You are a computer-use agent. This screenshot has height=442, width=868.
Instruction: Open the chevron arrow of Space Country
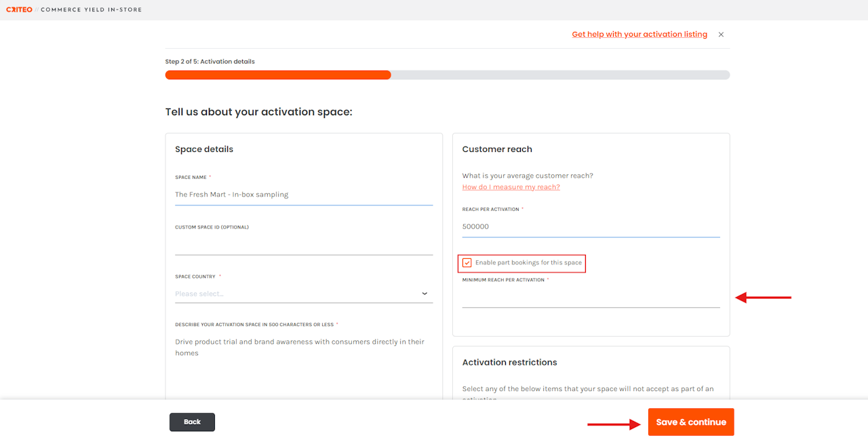pos(425,294)
